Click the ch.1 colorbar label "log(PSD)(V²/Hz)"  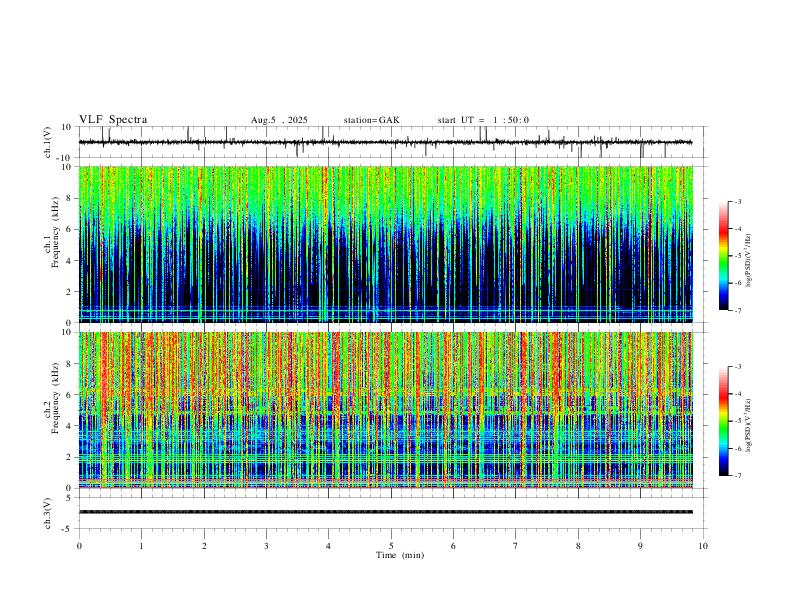(749, 261)
